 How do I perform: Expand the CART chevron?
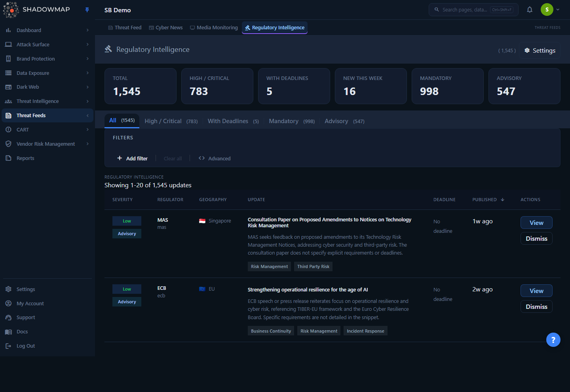[87, 129]
